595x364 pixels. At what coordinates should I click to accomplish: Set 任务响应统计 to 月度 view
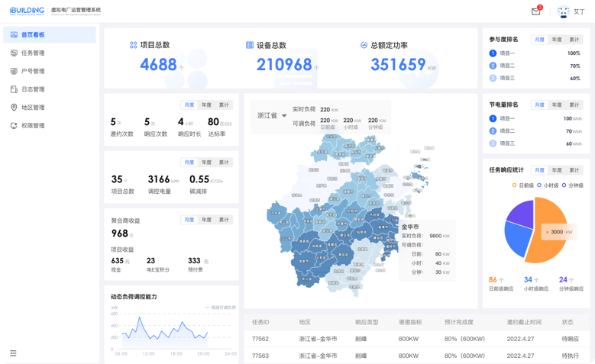click(539, 170)
